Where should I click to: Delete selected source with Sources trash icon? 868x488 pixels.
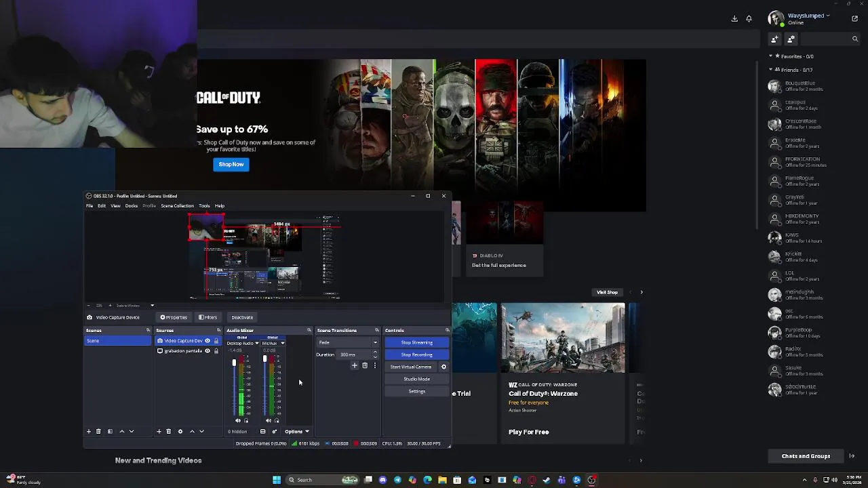[x=169, y=431]
